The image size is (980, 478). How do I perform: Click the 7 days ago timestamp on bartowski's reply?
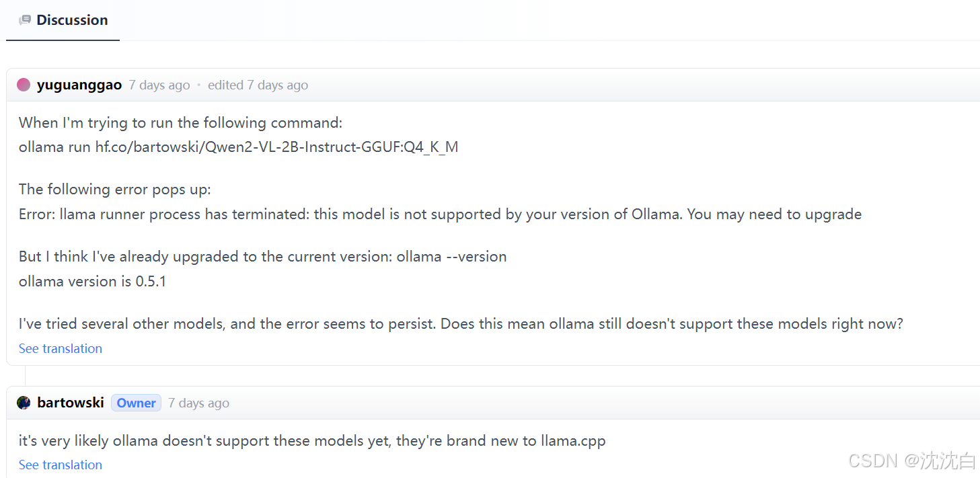tap(198, 402)
